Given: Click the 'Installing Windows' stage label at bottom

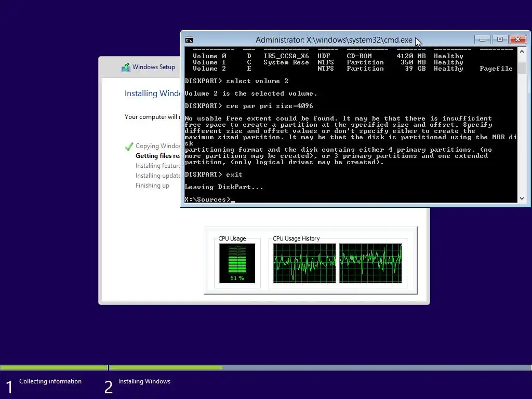Looking at the screenshot, I should (x=144, y=381).
